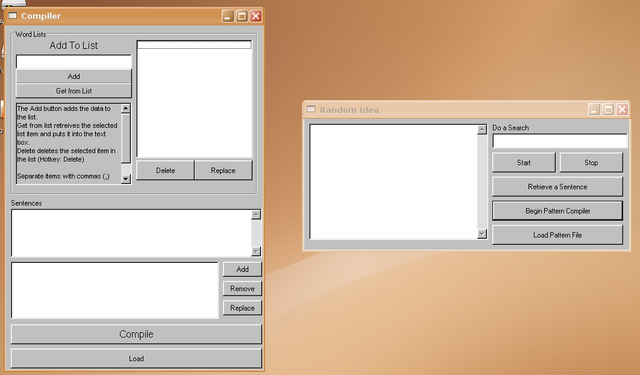Minimize the Random Idea window

tap(594, 109)
